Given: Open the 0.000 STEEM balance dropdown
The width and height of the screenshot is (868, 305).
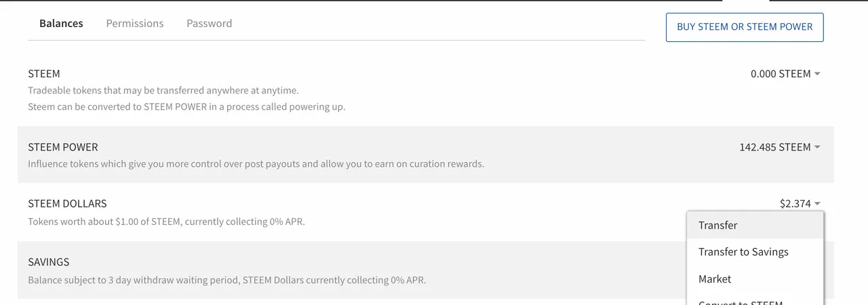Looking at the screenshot, I should [x=785, y=74].
